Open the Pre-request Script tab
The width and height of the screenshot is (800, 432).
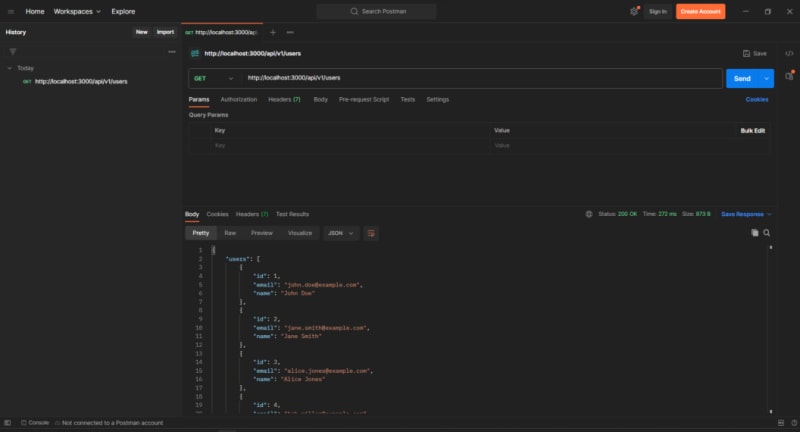pyautogui.click(x=363, y=100)
